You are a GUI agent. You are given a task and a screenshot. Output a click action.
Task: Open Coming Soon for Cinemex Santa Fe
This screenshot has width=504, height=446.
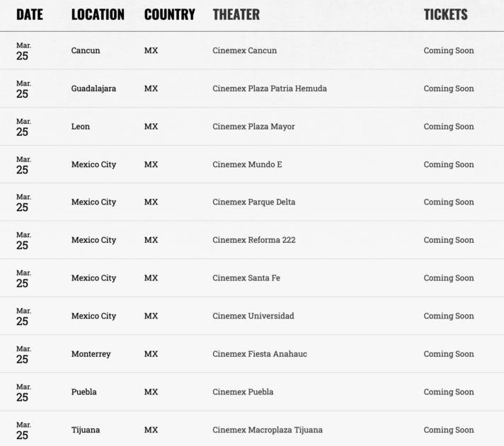[x=449, y=278]
